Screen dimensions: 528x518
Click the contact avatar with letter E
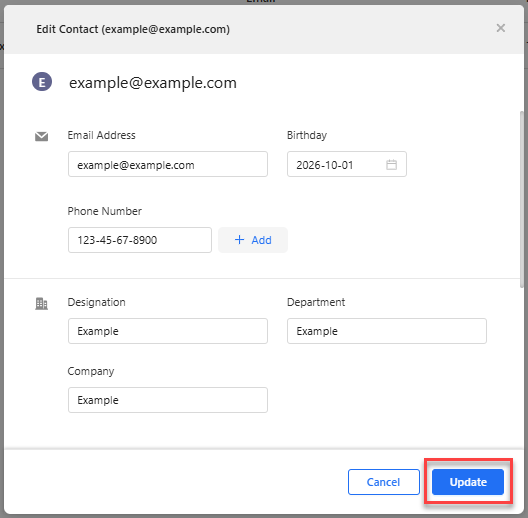click(42, 82)
